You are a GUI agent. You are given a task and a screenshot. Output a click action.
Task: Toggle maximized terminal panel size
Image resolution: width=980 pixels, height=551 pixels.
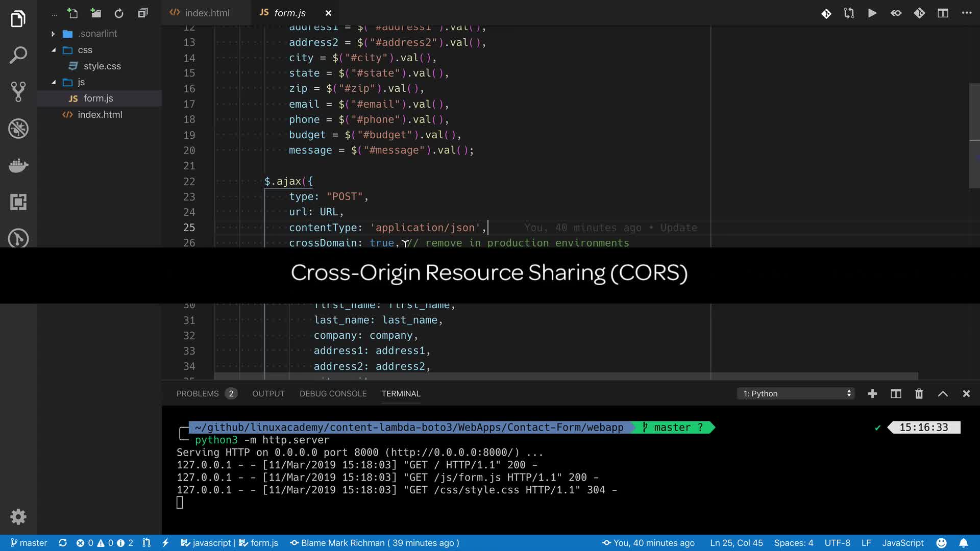(x=943, y=393)
